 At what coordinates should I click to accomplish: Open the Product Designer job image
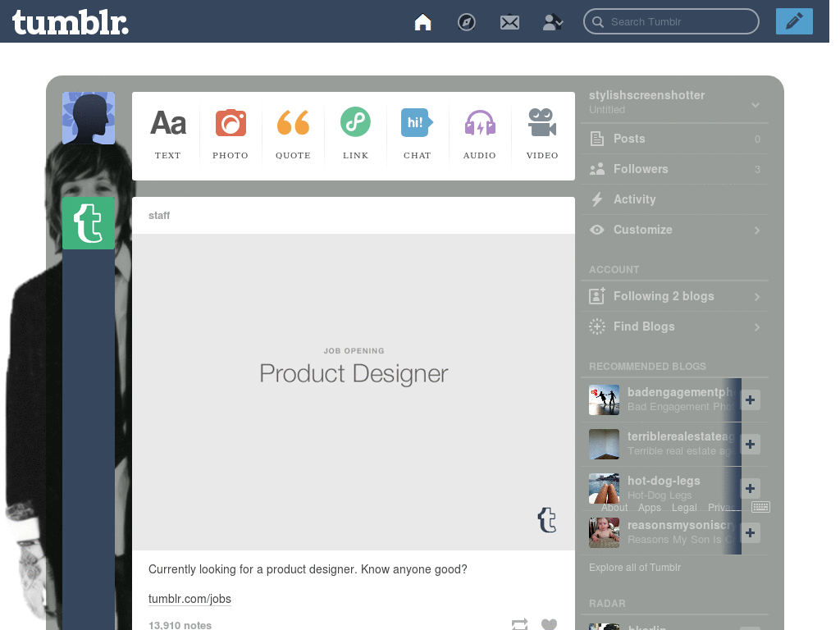pyautogui.click(x=354, y=391)
